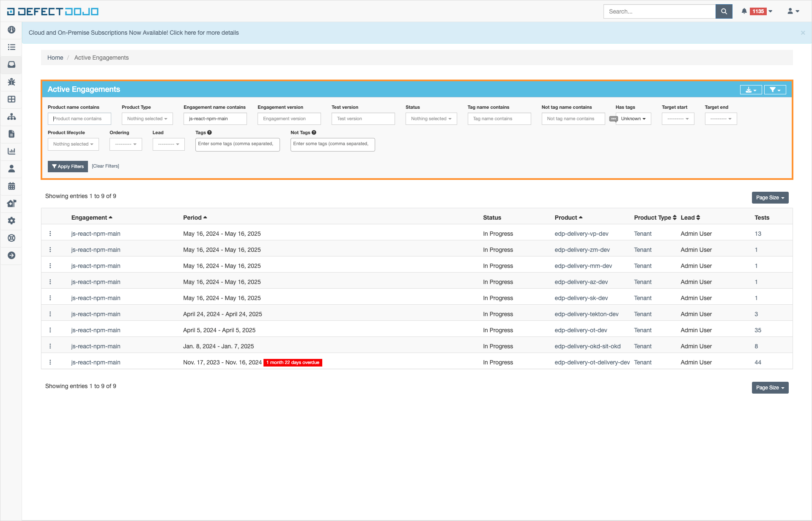Expand the Has tags Unknown dropdown
Viewport: 812px width, 521px height.
pos(633,119)
